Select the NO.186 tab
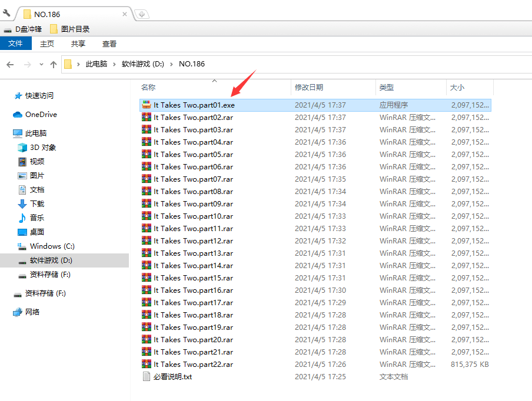This screenshot has width=532, height=401. click(x=75, y=14)
